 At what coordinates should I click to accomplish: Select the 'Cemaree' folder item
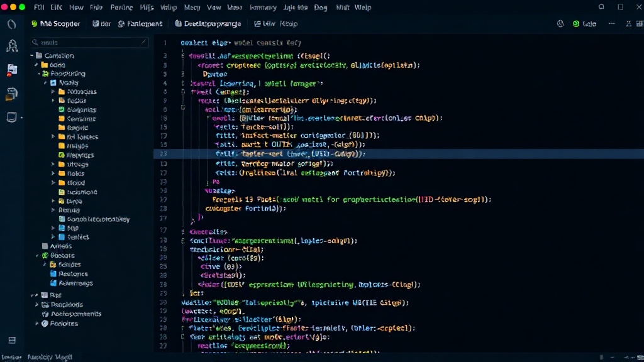(77, 119)
